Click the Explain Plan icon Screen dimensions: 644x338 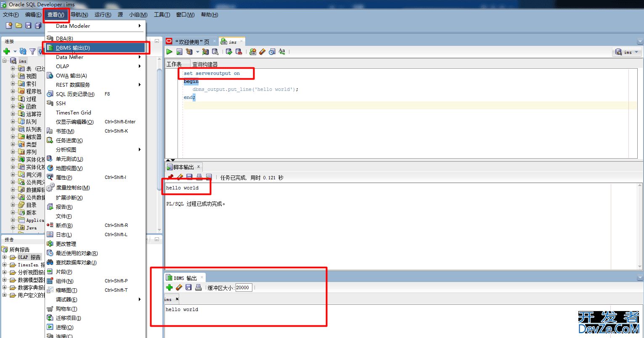coord(189,51)
